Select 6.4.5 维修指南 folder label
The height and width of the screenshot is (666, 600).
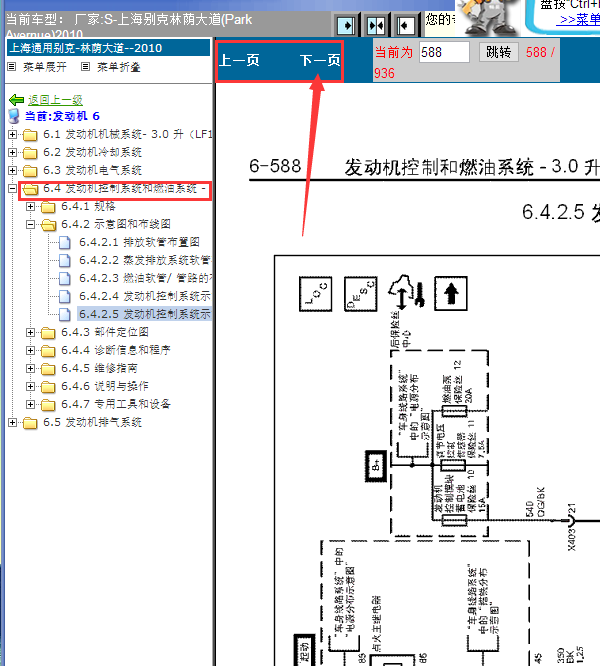tap(99, 368)
